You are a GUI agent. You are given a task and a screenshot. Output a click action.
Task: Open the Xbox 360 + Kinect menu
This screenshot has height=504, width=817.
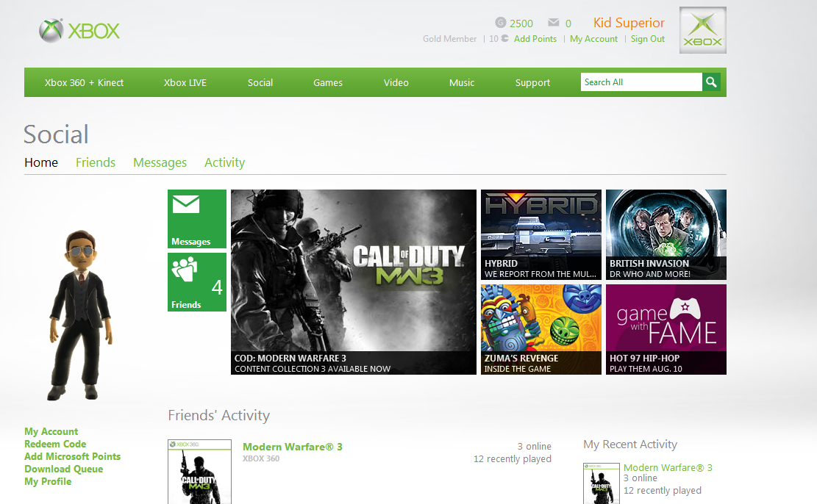[x=84, y=82]
